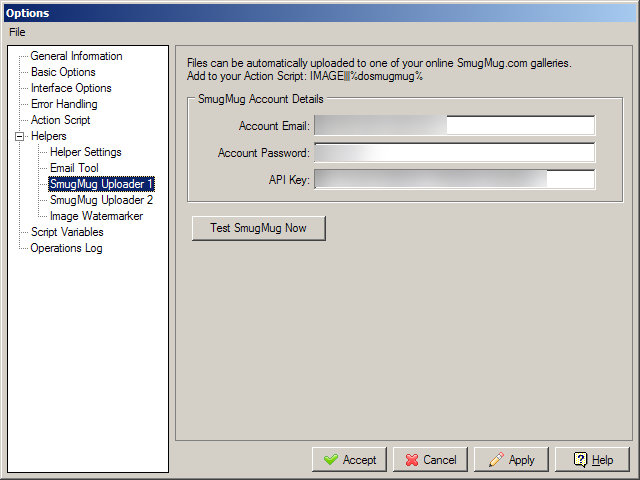Click the question mark icon on Help
This screenshot has height=480, width=640.
click(580, 460)
